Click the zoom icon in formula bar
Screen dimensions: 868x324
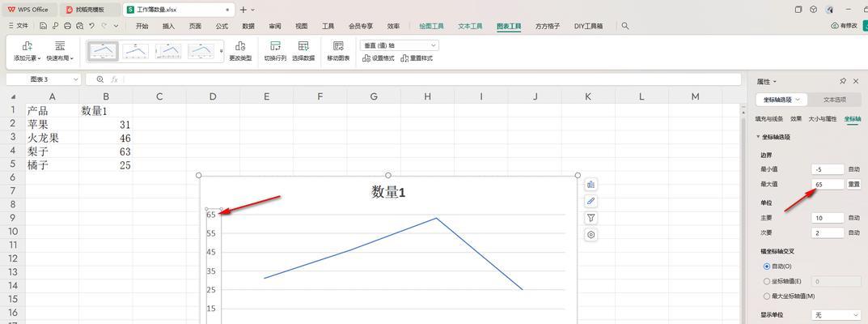[x=100, y=79]
